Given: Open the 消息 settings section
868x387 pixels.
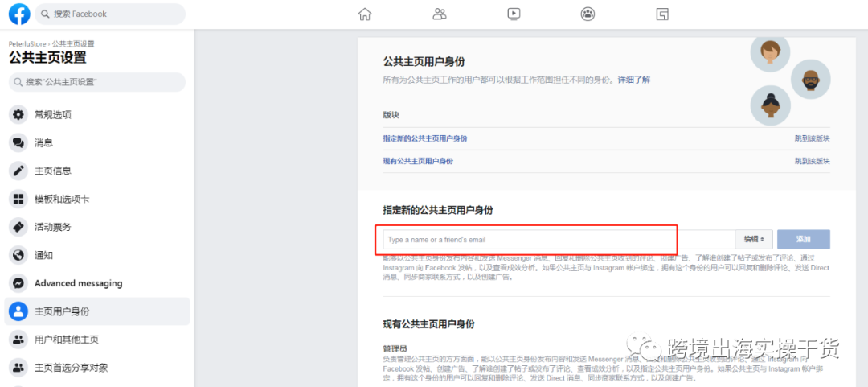Looking at the screenshot, I should point(97,142).
